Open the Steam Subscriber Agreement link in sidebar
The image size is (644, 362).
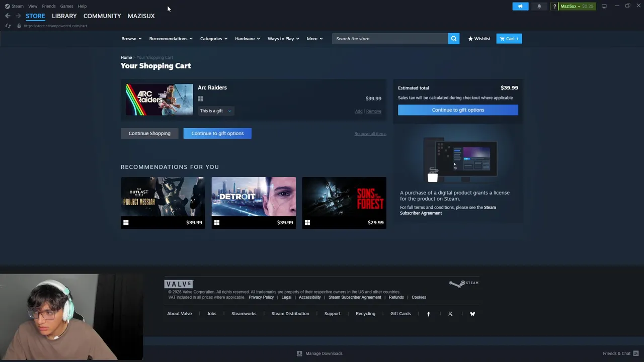448,210
